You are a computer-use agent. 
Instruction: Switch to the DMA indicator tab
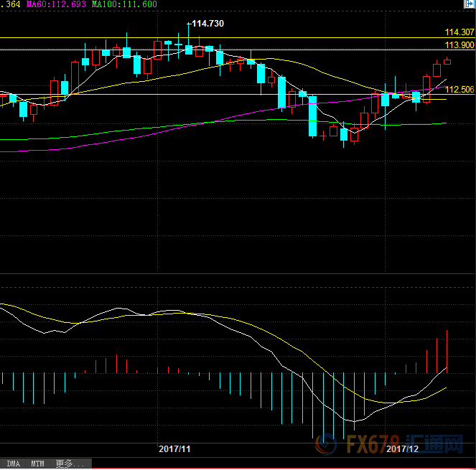tap(13, 464)
